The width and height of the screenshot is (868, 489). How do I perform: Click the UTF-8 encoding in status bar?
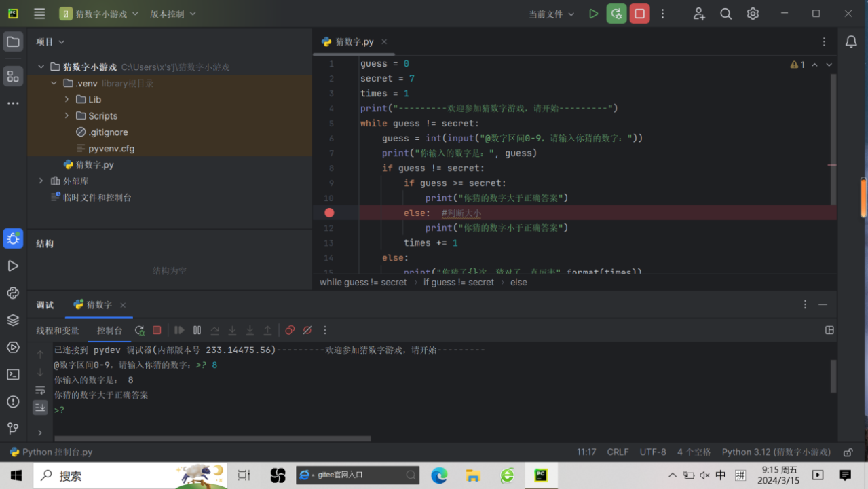652,452
